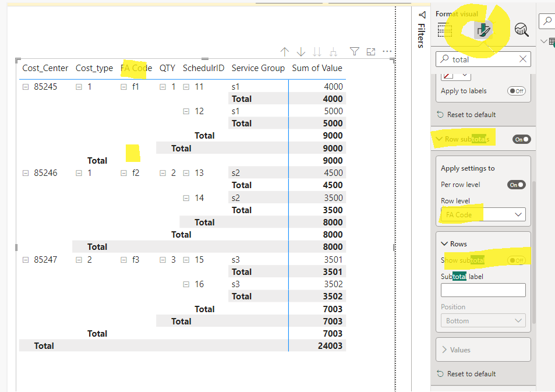Collapse the 85246 cost center row

point(26,173)
